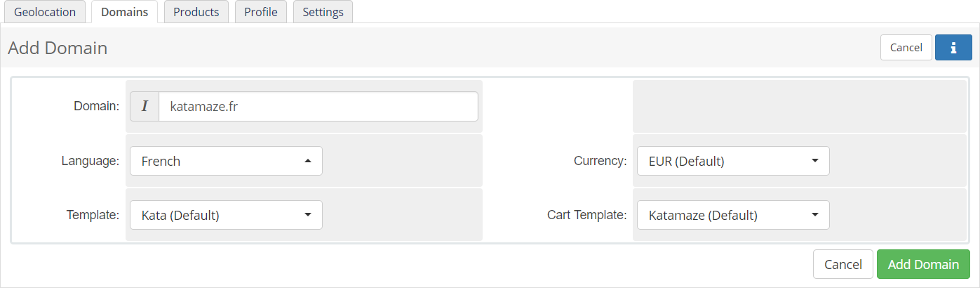The image size is (980, 288).
Task: Expand the Template dropdown showing Kata (Default)
Action: [x=226, y=215]
